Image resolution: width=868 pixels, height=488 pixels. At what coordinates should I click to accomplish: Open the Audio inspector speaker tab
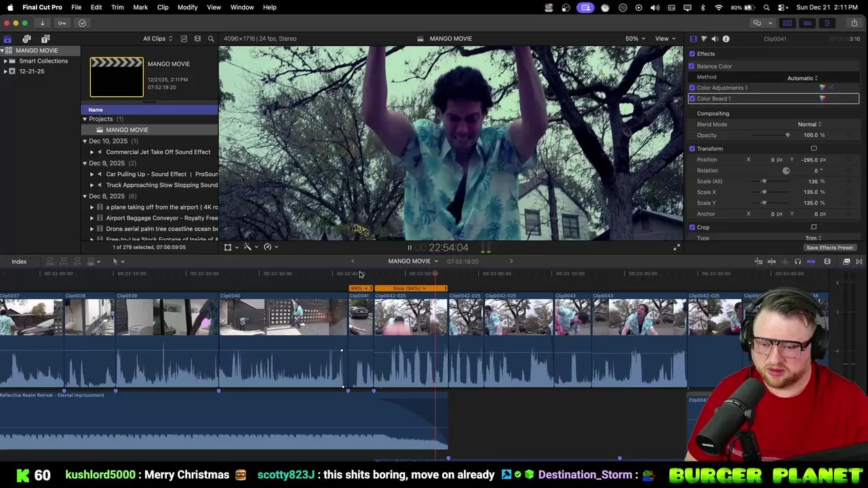(715, 39)
